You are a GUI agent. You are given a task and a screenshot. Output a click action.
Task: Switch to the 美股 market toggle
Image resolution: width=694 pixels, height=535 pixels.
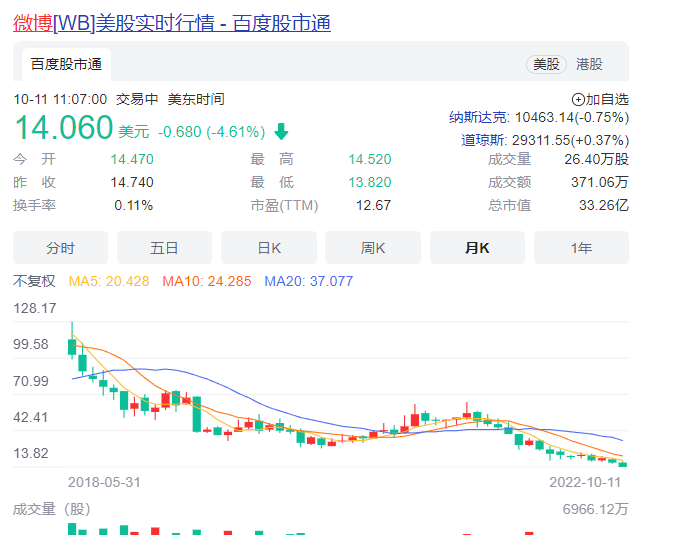click(546, 65)
